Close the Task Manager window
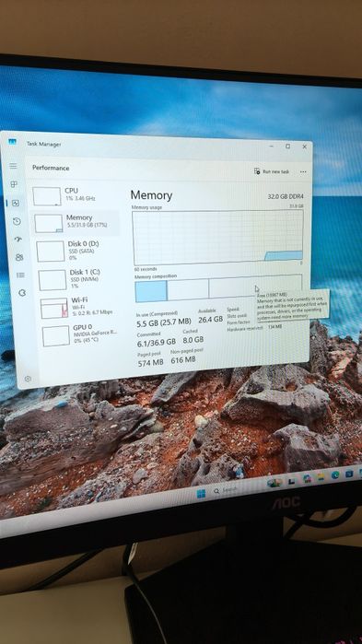Image resolution: width=362 pixels, height=644 pixels. [x=304, y=146]
